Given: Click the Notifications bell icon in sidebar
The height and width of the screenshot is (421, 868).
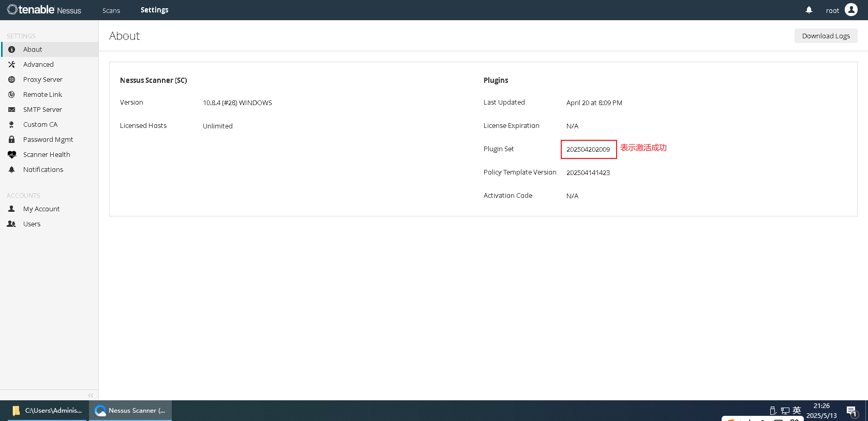Looking at the screenshot, I should pyautogui.click(x=11, y=170).
